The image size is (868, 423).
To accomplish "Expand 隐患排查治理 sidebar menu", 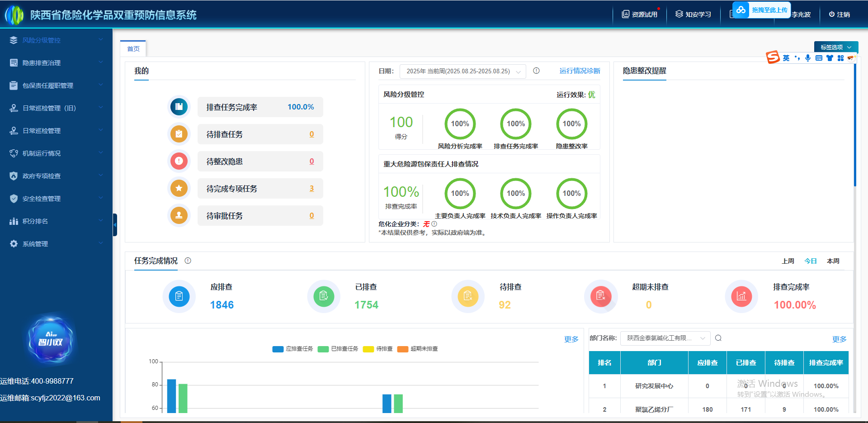I will click(56, 63).
